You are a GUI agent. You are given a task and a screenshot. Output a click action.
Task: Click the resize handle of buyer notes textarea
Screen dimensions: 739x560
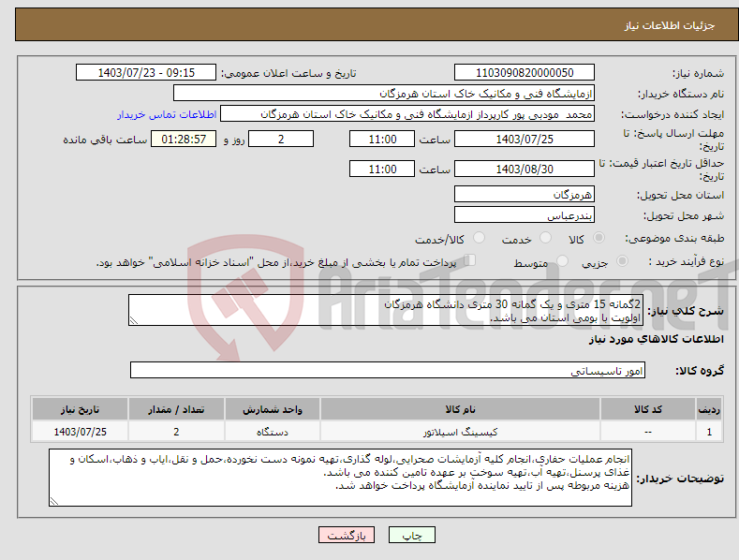point(54,501)
